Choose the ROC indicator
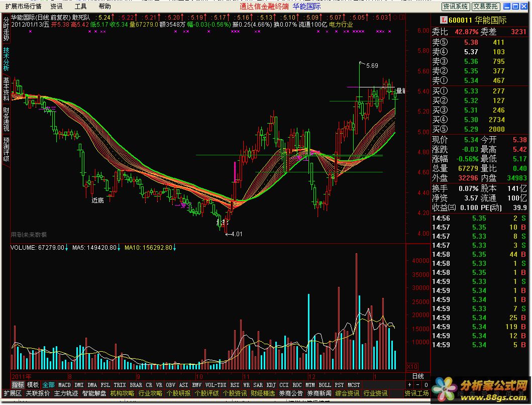 (x=297, y=385)
